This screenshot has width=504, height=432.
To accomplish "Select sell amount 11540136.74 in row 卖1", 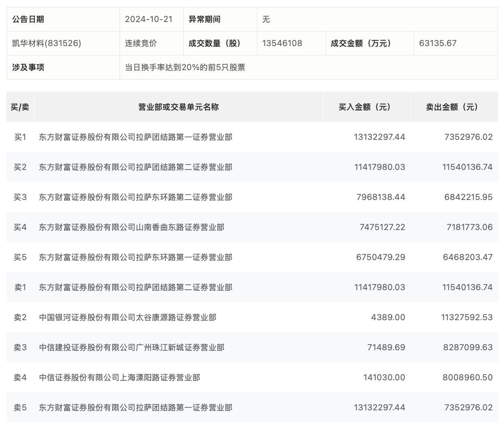I will (468, 287).
